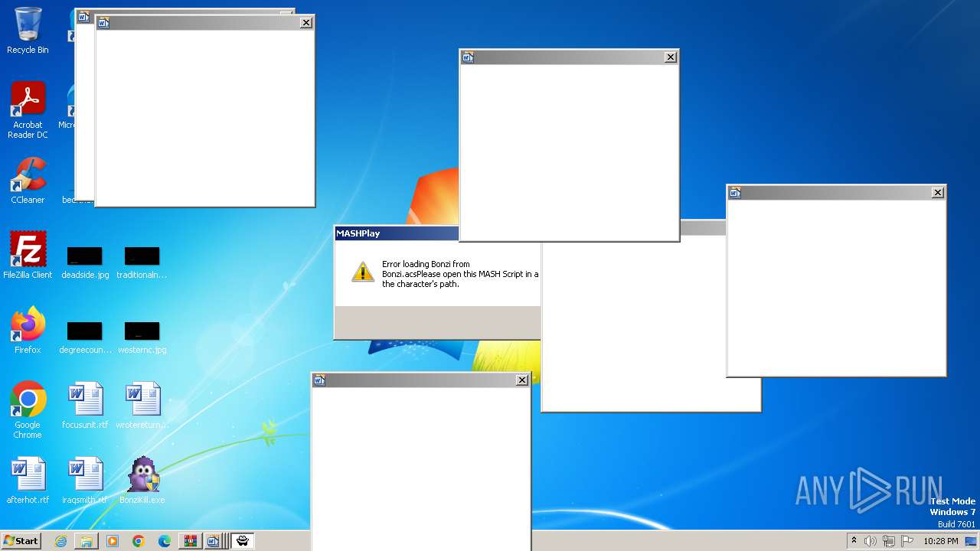Select BonziKill.exe on the desktop
Image resolution: width=980 pixels, height=551 pixels.
pyautogui.click(x=142, y=481)
